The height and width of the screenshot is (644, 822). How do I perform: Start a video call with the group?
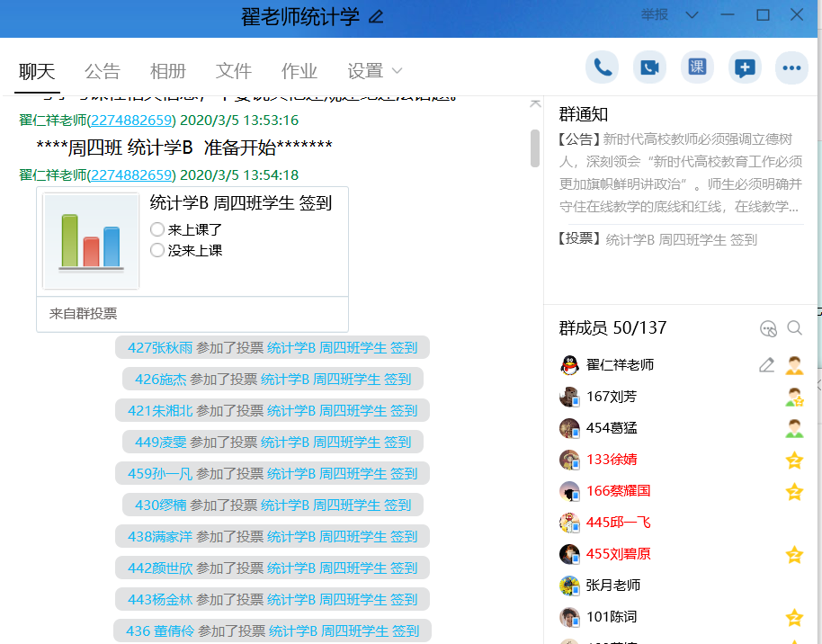[649, 67]
